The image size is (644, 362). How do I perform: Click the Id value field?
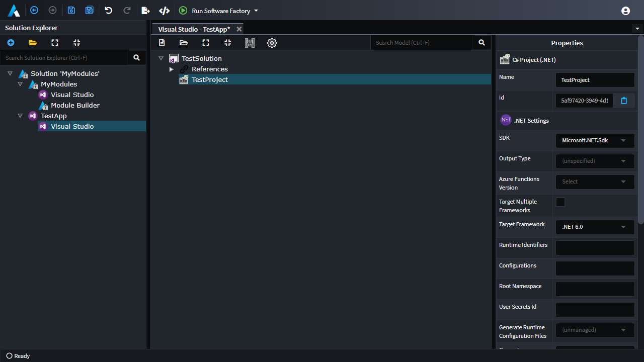click(584, 101)
